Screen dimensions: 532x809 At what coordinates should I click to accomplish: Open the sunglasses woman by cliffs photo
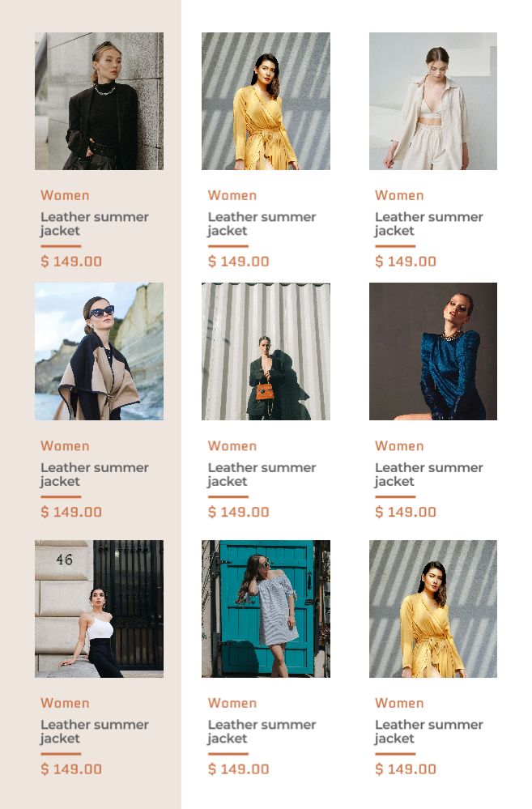[99, 351]
